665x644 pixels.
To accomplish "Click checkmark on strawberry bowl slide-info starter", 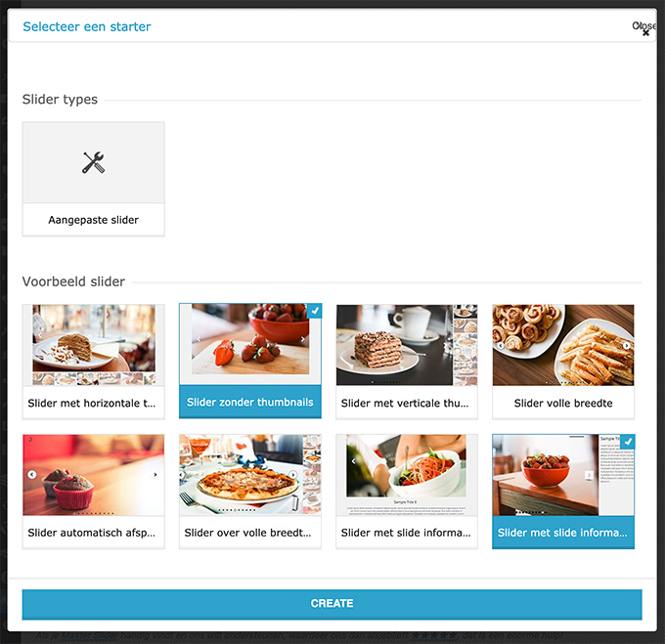I will click(x=628, y=442).
